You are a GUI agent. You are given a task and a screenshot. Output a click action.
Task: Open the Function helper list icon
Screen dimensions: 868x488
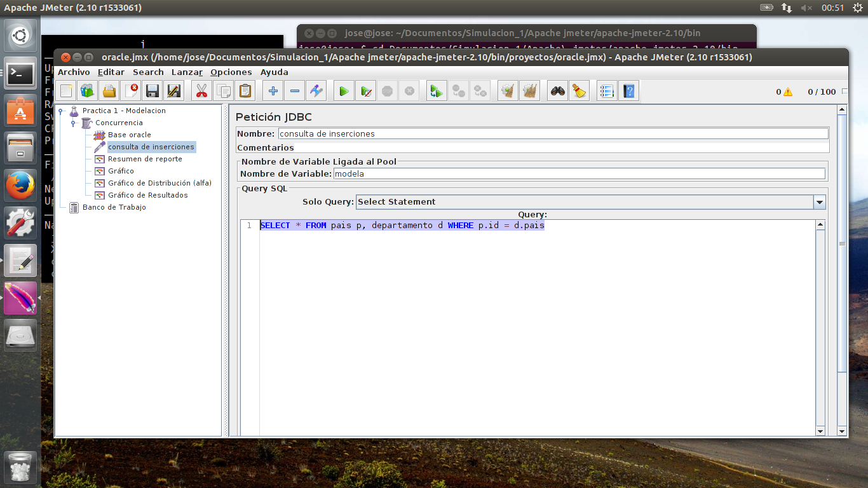click(607, 91)
